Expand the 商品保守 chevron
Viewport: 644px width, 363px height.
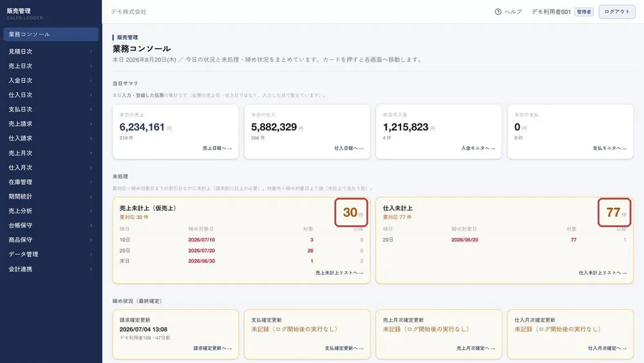[x=91, y=240]
